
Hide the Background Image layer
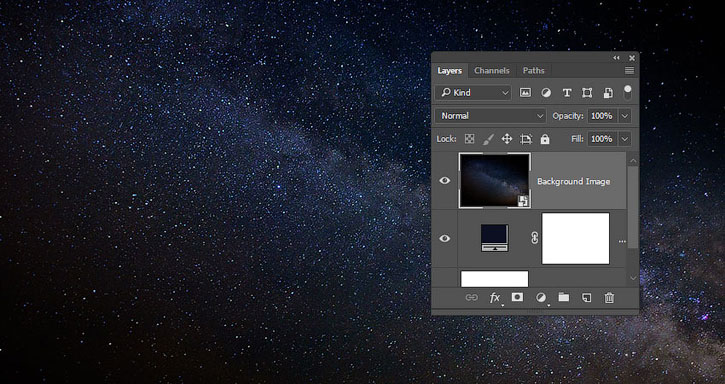[x=445, y=180]
